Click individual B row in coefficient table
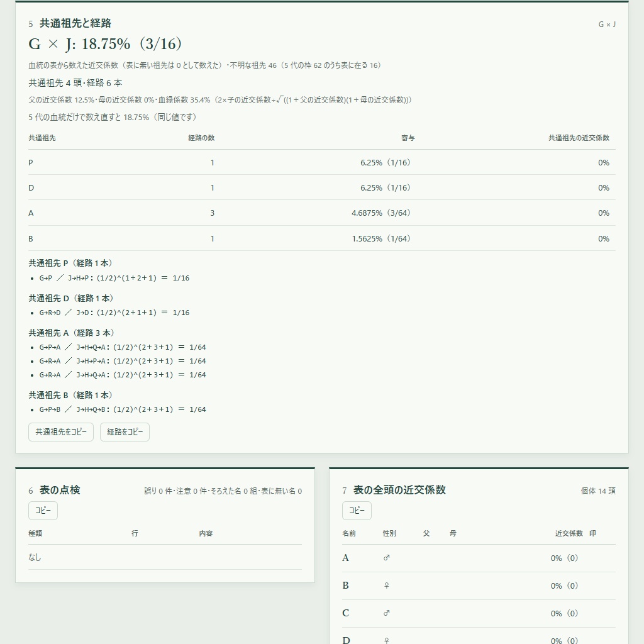The height and width of the screenshot is (644, 644). pyautogui.click(x=479, y=586)
